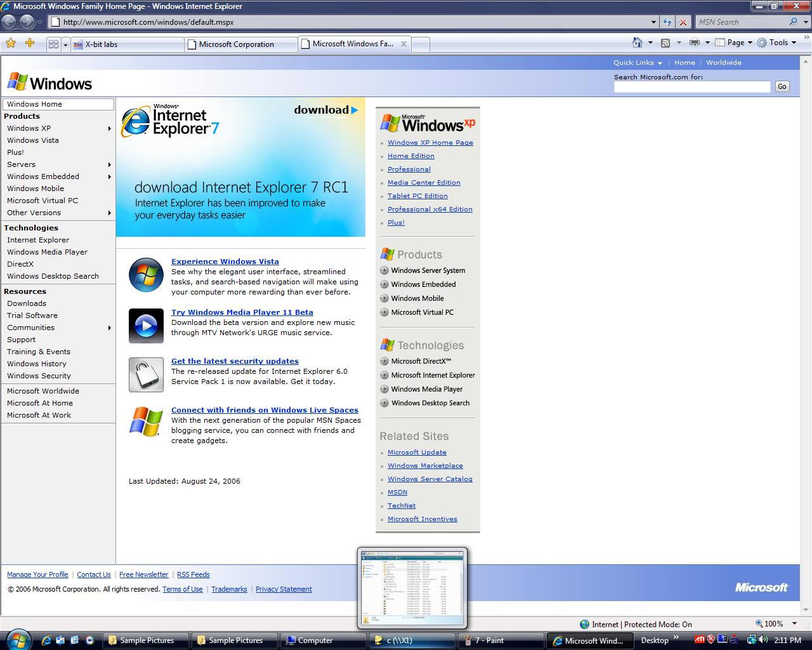Open the RSS Feeds footer link
The width and height of the screenshot is (812, 650).
tap(193, 574)
